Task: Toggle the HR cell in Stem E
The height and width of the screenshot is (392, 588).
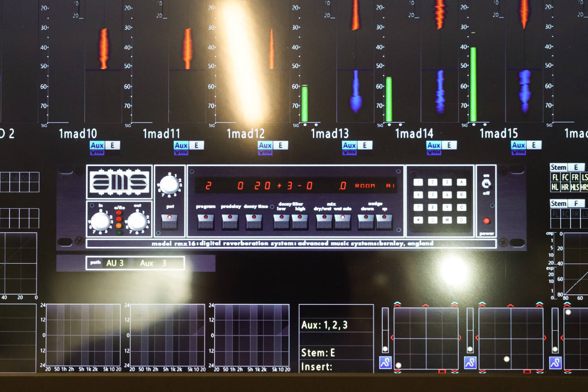Action: point(565,187)
